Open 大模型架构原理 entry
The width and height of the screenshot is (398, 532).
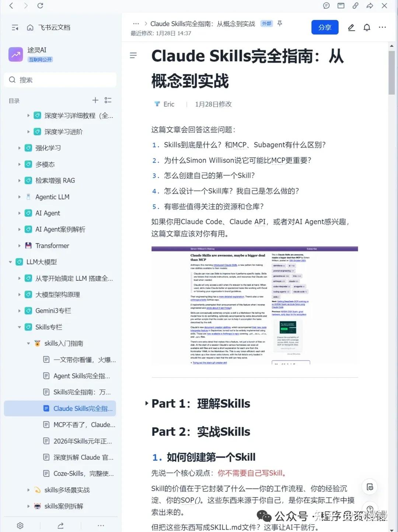57,295
